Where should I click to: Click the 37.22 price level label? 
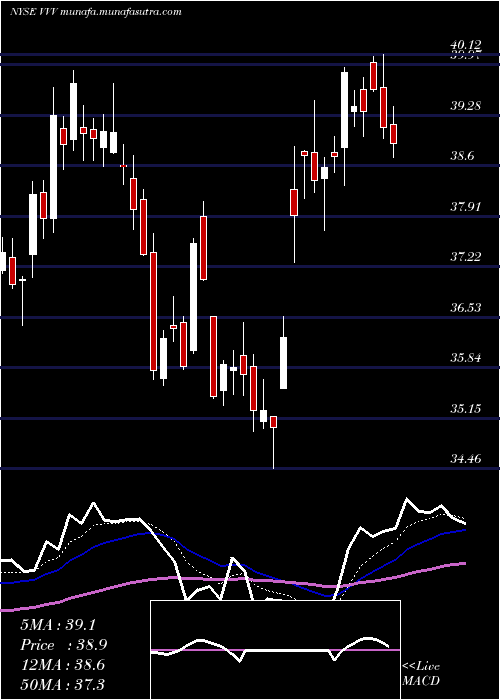click(x=466, y=257)
